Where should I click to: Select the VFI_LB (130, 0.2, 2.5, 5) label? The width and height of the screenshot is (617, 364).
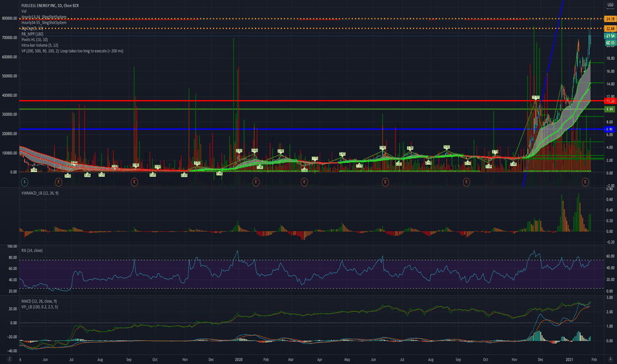point(39,307)
